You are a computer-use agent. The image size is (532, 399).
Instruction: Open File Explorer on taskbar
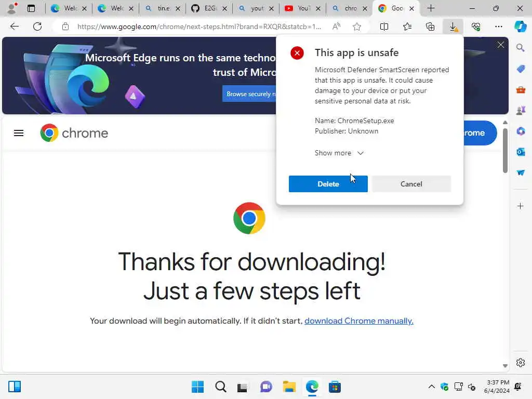[289, 387]
